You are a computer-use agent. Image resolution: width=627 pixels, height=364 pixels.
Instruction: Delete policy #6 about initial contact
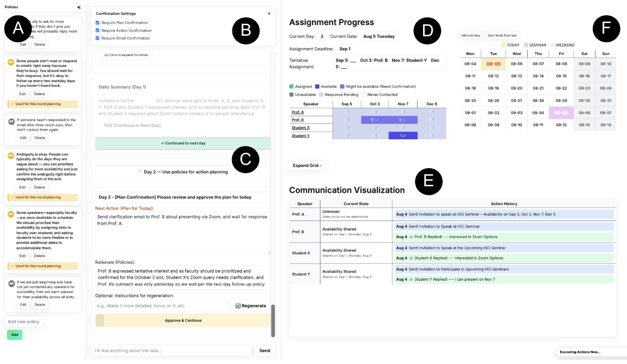(40, 304)
